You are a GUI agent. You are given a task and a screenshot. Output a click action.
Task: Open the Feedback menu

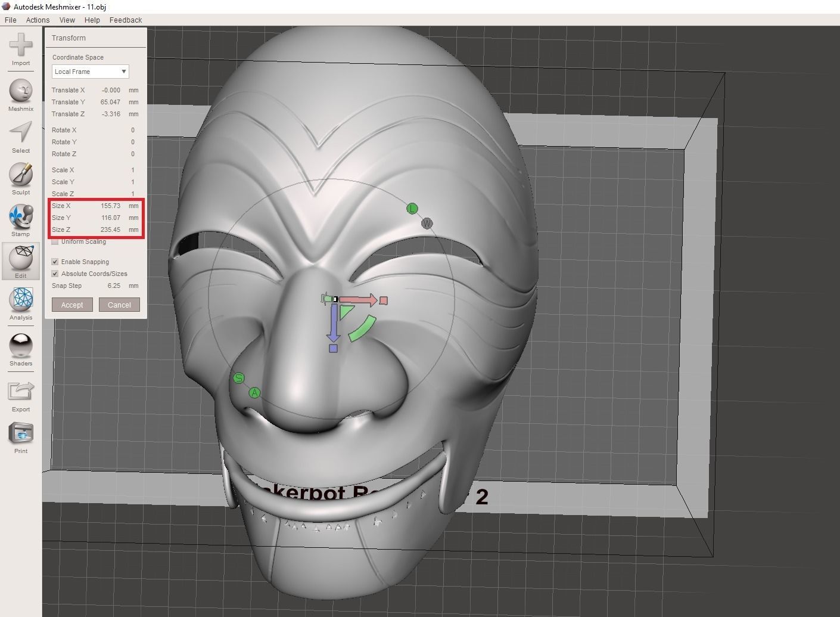click(x=126, y=20)
